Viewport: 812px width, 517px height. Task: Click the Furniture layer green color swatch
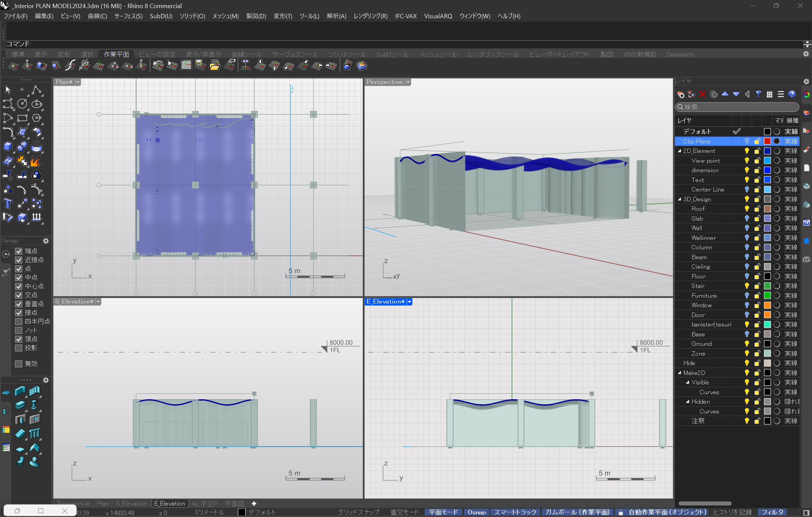[x=767, y=296]
